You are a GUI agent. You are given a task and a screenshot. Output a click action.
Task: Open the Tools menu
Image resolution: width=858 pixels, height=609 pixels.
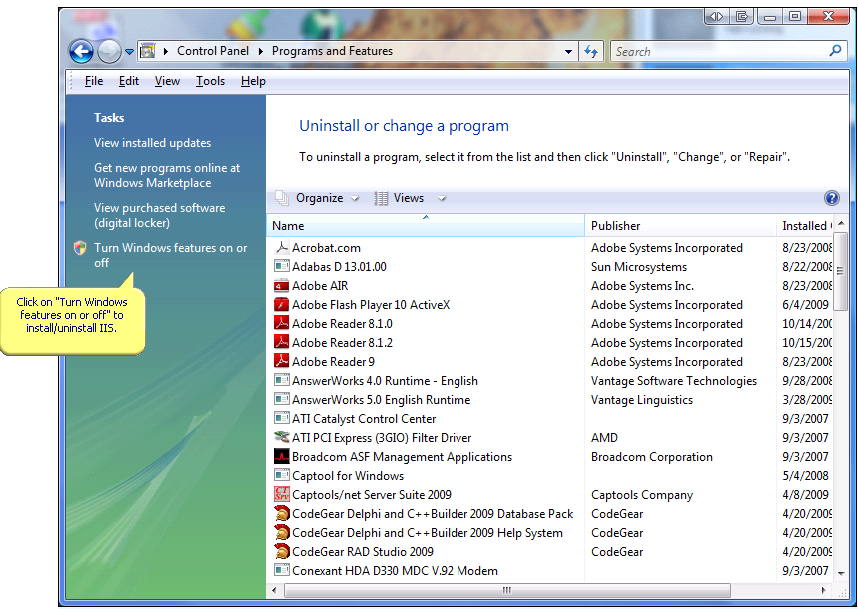(x=209, y=81)
